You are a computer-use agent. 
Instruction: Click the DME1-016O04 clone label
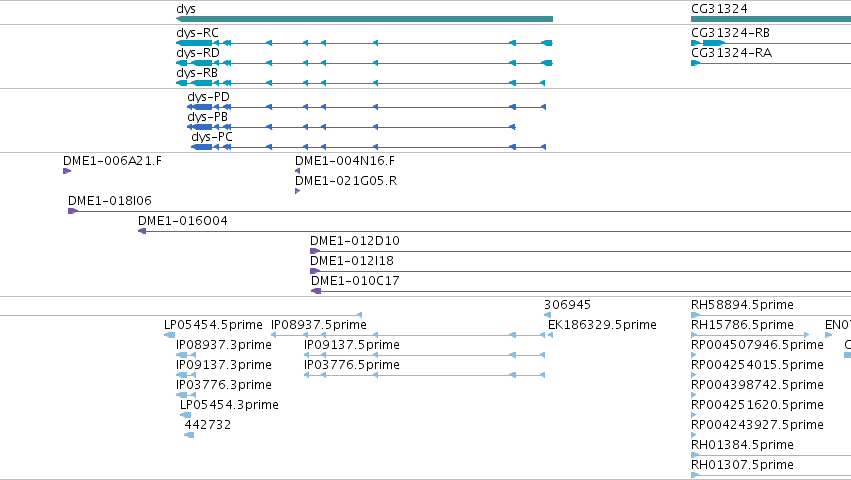[x=182, y=221]
